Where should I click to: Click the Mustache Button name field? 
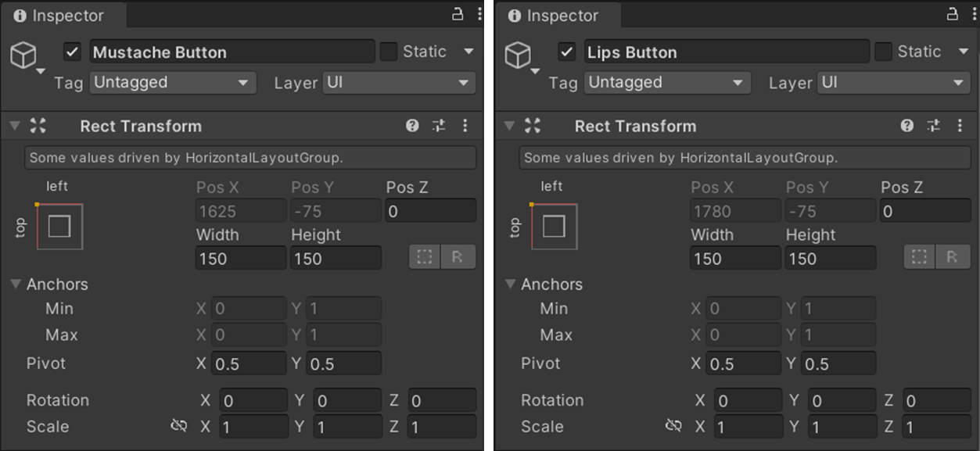pyautogui.click(x=232, y=52)
